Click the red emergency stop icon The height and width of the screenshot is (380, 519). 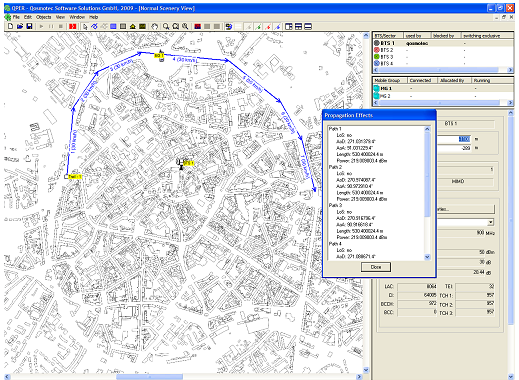(72, 26)
